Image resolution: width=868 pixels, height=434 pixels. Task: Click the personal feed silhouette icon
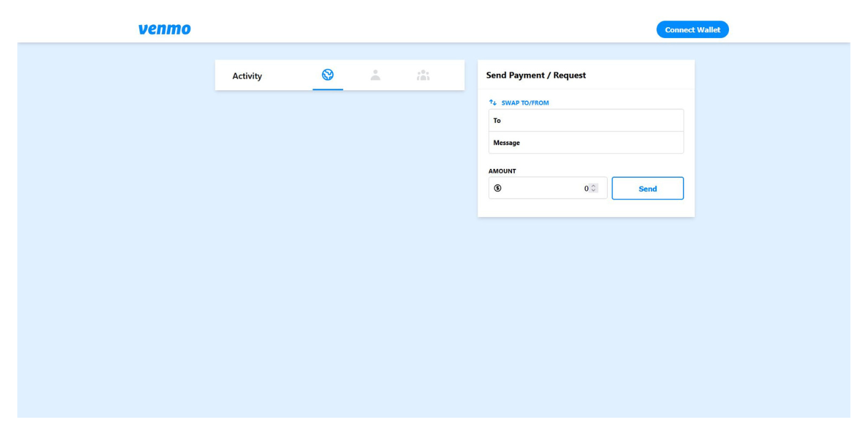(376, 75)
